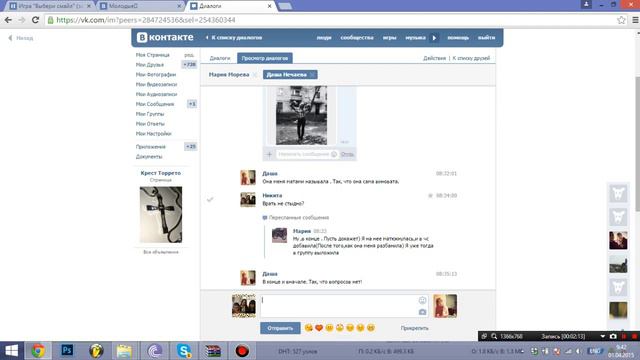Open Мои Сообщения in the sidebar

point(155,104)
